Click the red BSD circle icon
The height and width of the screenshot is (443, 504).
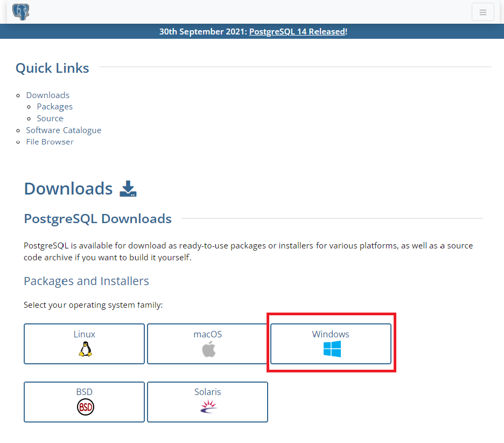click(x=85, y=407)
